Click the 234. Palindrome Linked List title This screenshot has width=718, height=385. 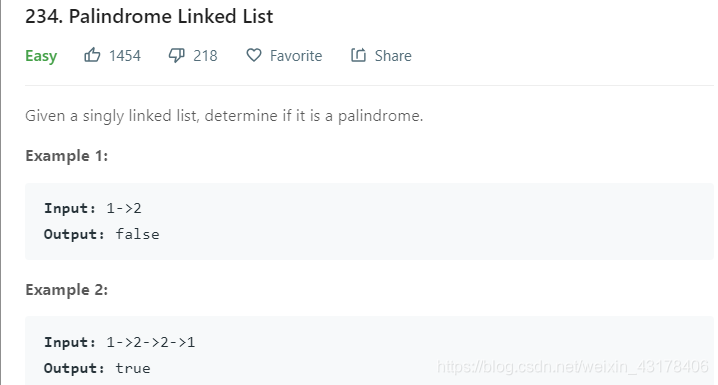(149, 16)
